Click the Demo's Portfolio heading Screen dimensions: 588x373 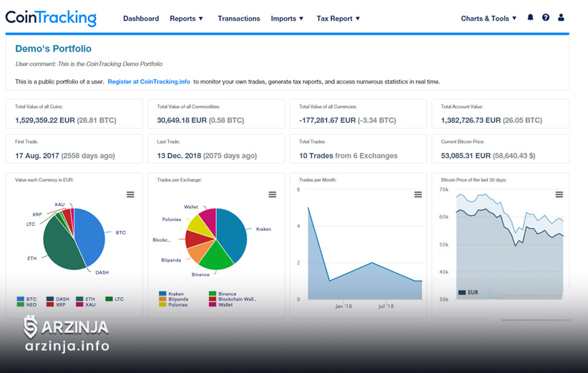coord(53,49)
